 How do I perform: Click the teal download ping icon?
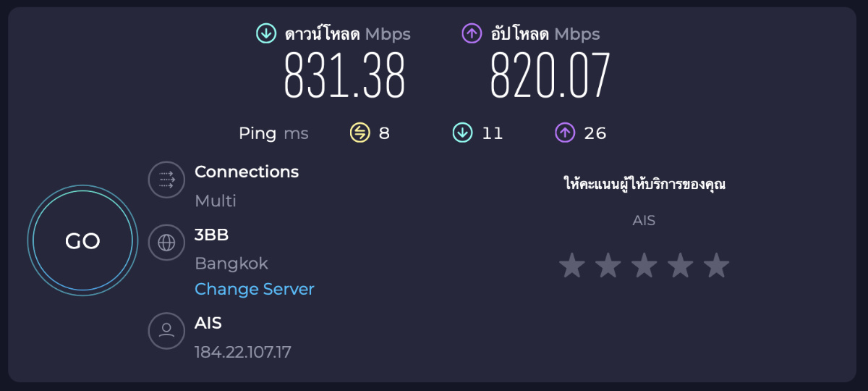pyautogui.click(x=461, y=133)
